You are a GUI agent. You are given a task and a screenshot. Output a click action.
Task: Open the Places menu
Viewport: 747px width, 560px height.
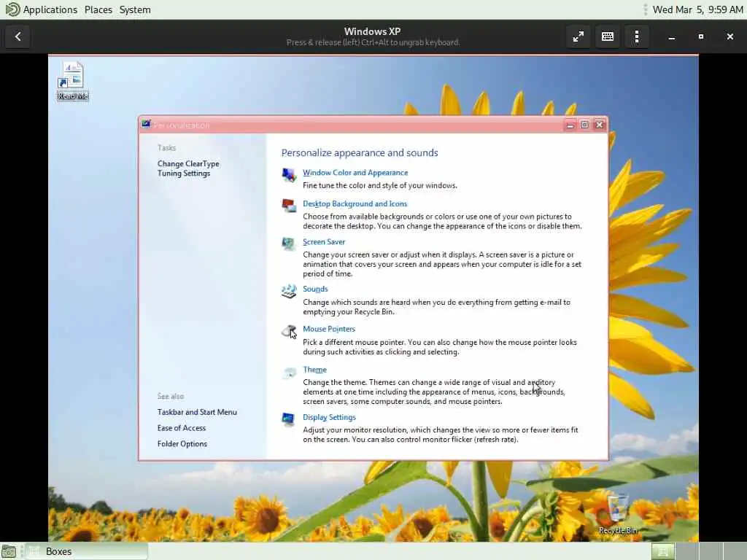tap(98, 9)
